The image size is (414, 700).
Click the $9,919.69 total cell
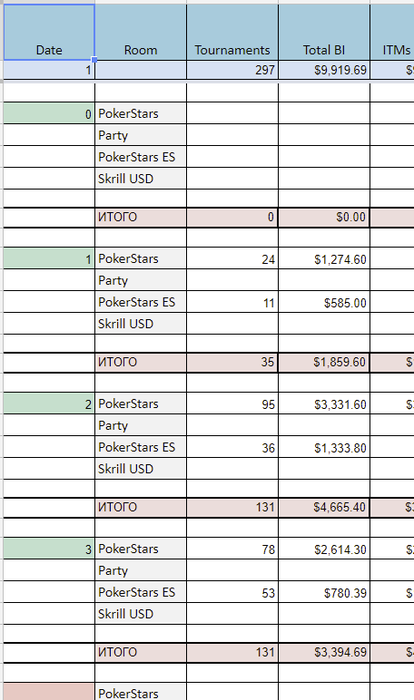pos(324,70)
